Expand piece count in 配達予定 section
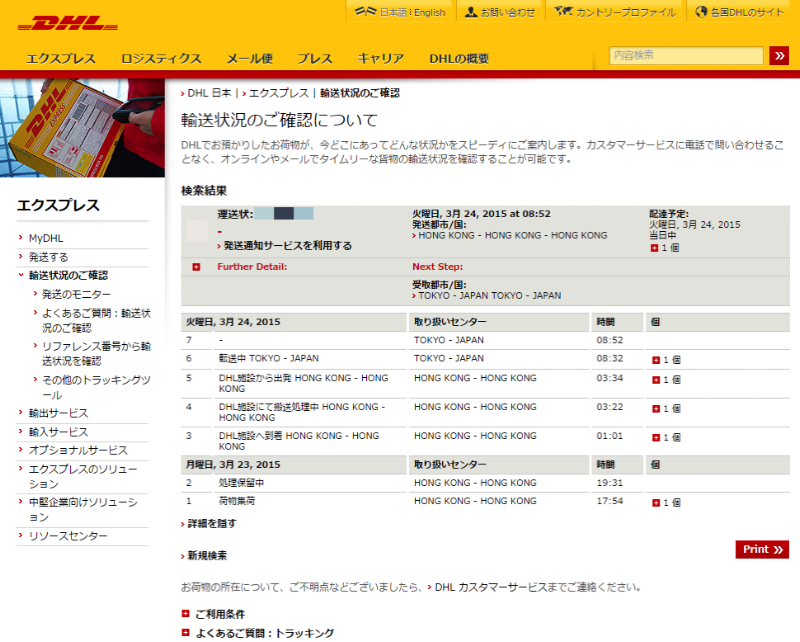 click(x=654, y=248)
